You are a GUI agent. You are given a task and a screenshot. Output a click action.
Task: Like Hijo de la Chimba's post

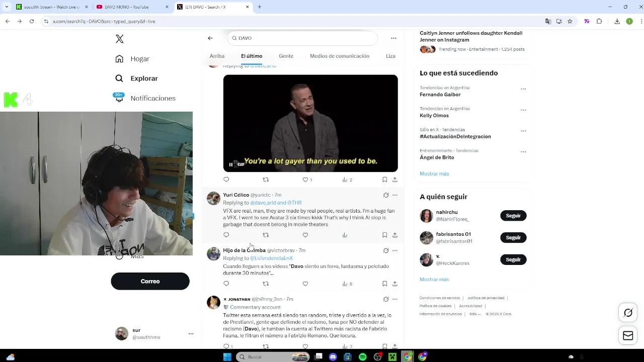[x=305, y=284]
